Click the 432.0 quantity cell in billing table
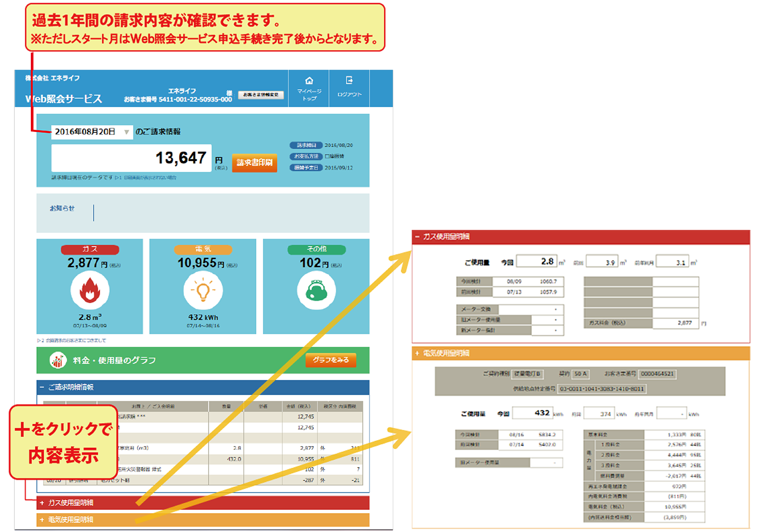The image size is (779, 532). pyautogui.click(x=226, y=459)
